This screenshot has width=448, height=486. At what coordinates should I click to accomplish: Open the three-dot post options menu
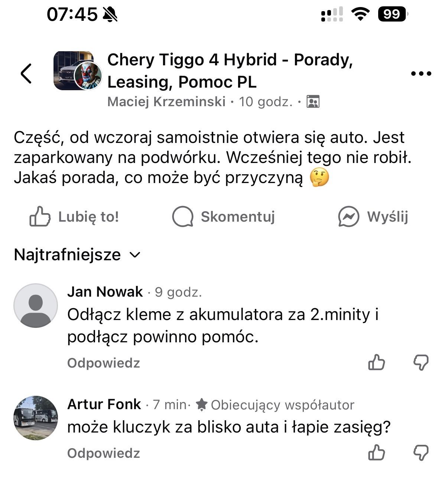click(421, 74)
